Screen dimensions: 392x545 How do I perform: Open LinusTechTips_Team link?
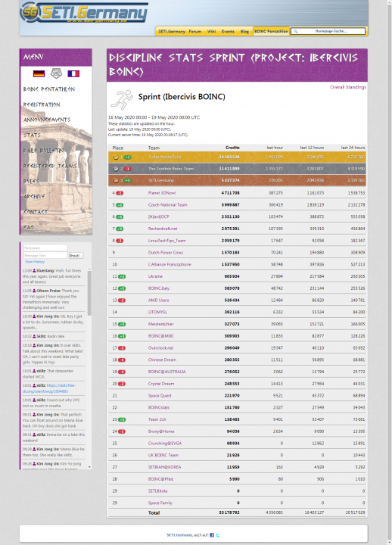pyautogui.click(x=166, y=241)
